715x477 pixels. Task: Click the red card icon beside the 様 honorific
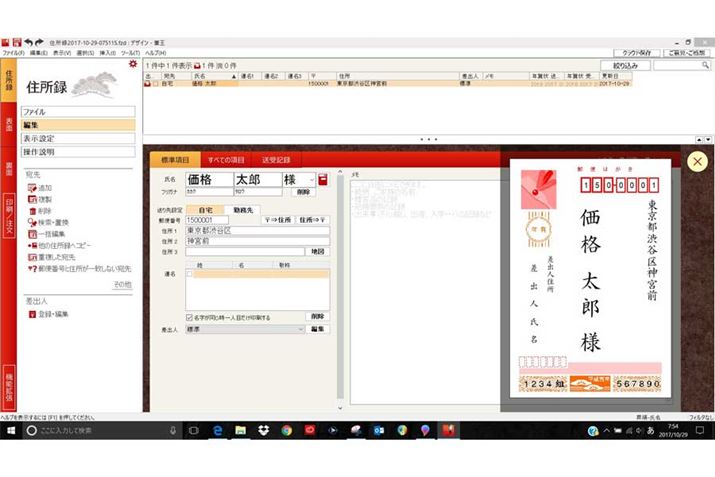pos(323,180)
